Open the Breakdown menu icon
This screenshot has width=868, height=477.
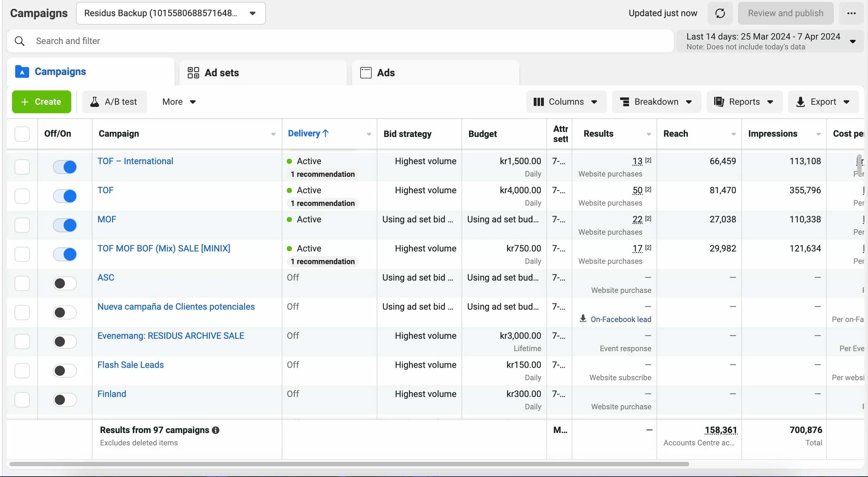click(x=625, y=102)
